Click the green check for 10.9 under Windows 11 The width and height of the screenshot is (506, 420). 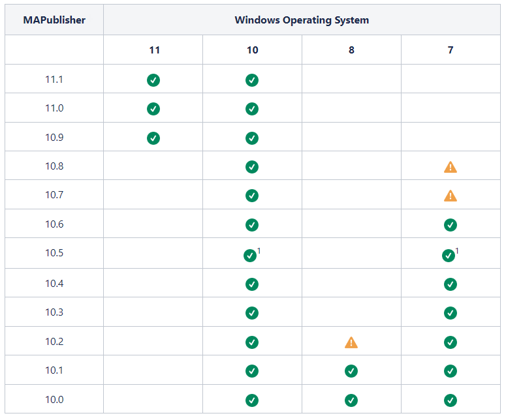(153, 138)
